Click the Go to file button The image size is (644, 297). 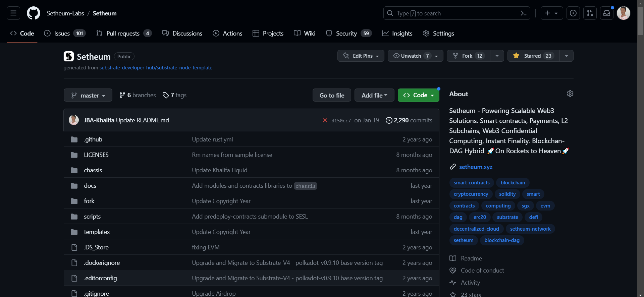pos(332,95)
